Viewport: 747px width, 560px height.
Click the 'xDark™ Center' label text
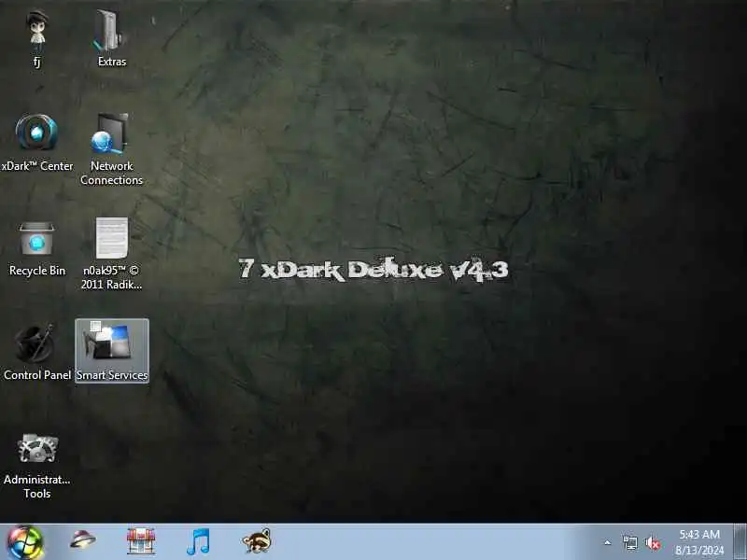[37, 166]
